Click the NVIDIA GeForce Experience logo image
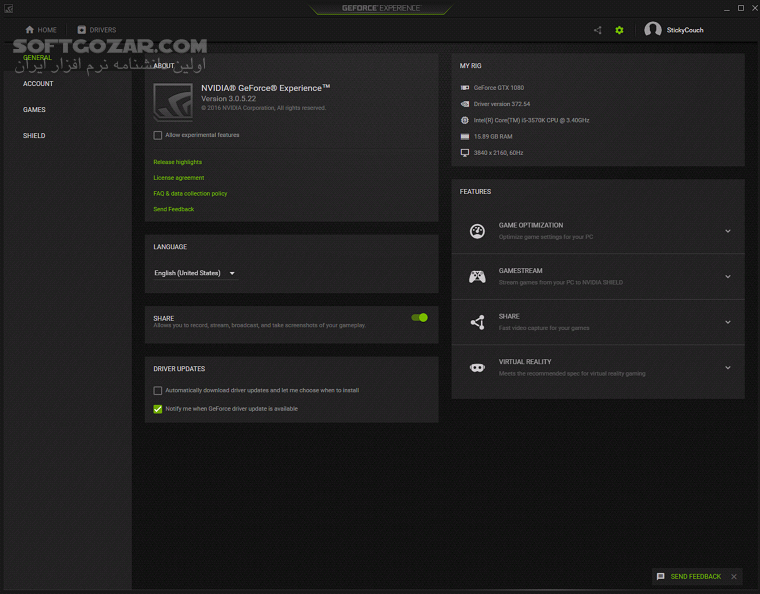The width and height of the screenshot is (760, 594). pyautogui.click(x=173, y=102)
